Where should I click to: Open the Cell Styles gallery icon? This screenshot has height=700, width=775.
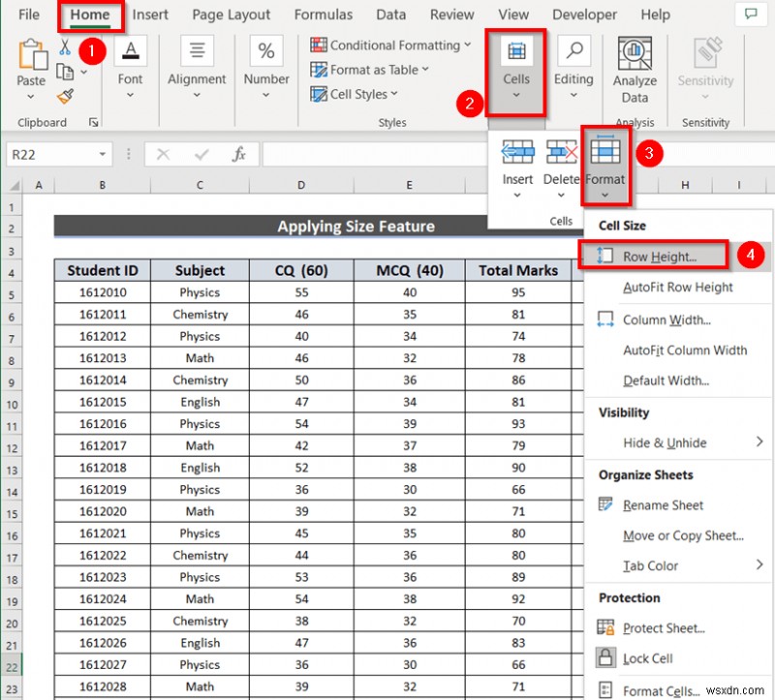[318, 94]
